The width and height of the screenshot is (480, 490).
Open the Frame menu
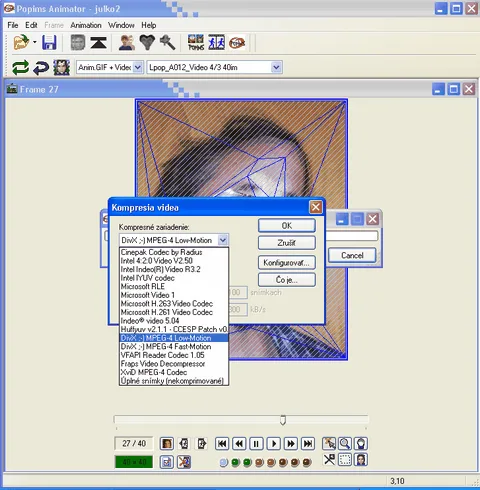coord(54,25)
